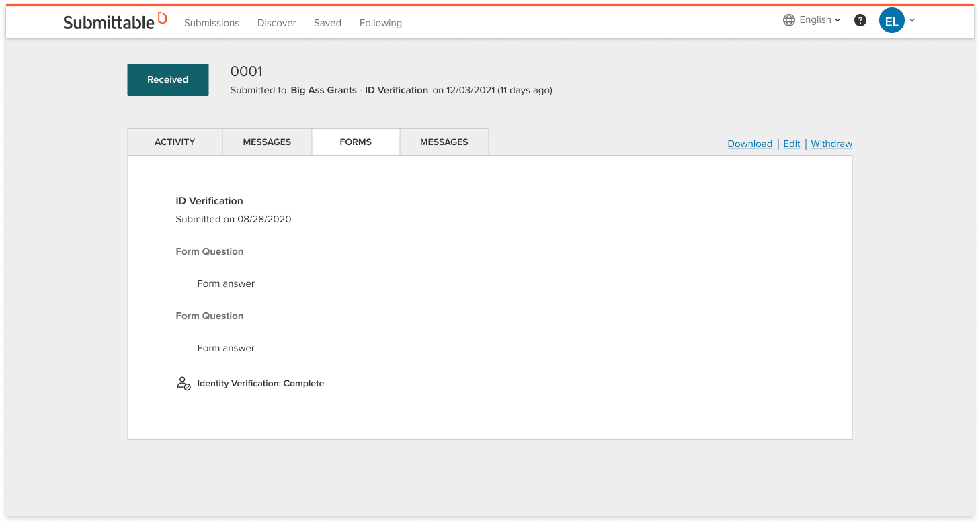Open Submissions in the top navigation

[212, 23]
